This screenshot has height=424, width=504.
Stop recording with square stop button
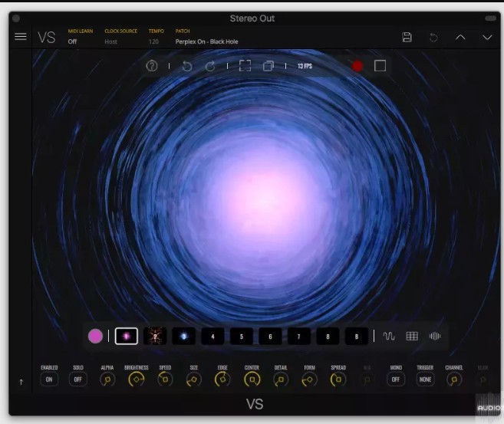[380, 66]
